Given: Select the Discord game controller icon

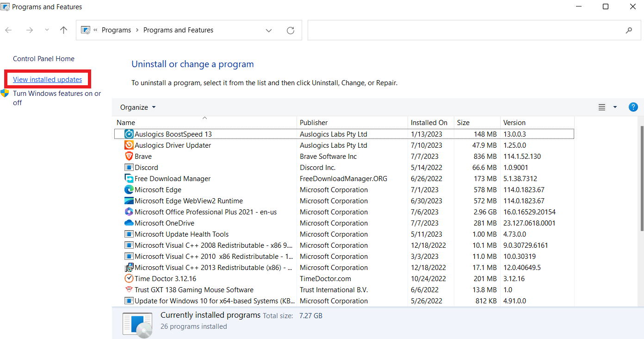Looking at the screenshot, I should point(129,167).
